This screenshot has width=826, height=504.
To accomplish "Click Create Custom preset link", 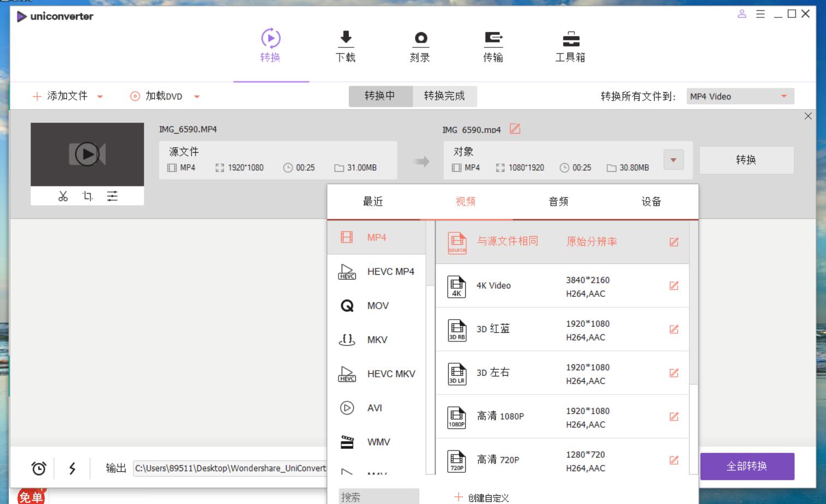I will [x=482, y=497].
